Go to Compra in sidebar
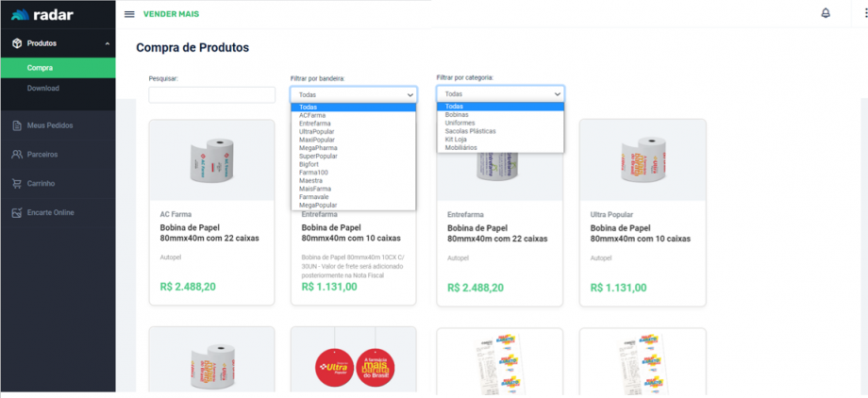This screenshot has width=868, height=398. [40, 68]
